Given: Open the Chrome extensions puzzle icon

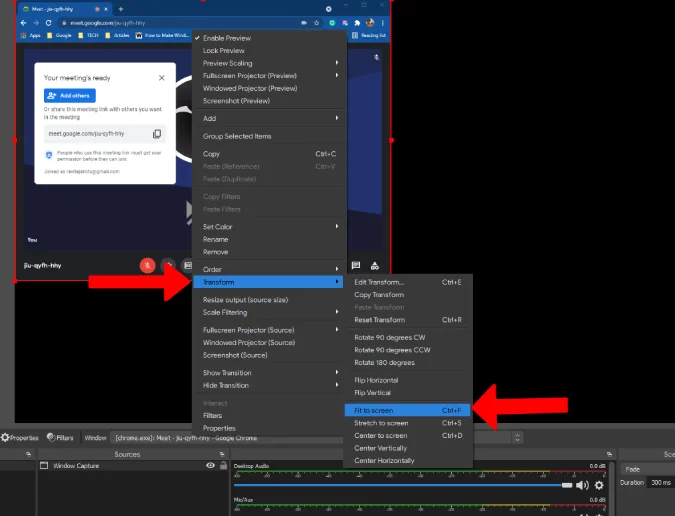Looking at the screenshot, I should [357, 23].
